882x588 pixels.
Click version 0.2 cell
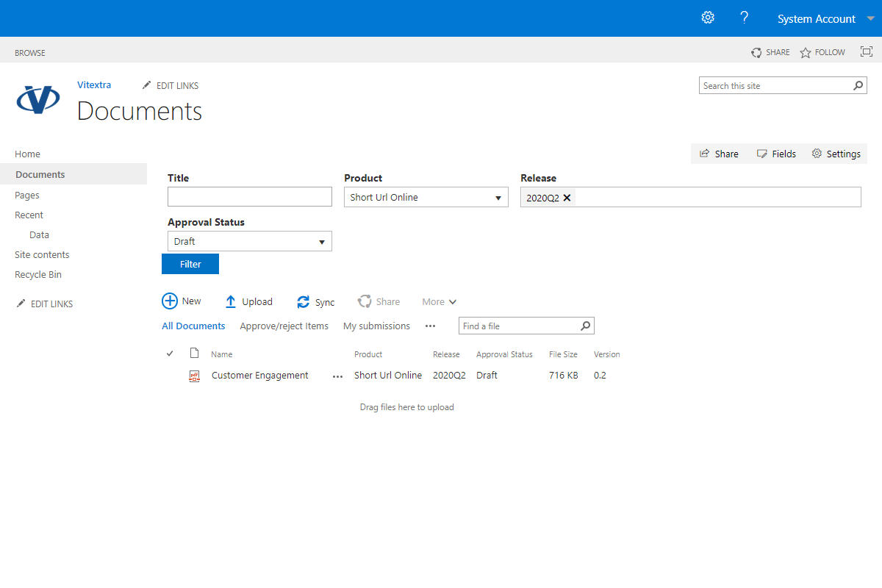click(600, 376)
